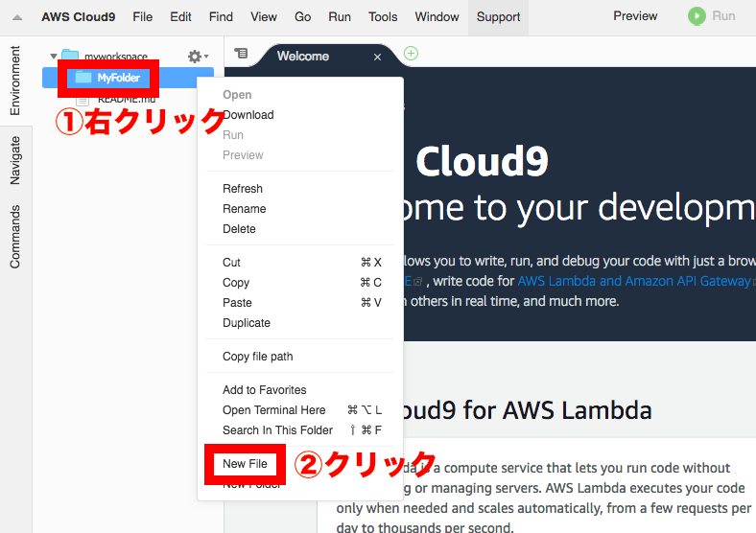Select the Commands side panel tab
756x533 pixels.
tap(15, 237)
